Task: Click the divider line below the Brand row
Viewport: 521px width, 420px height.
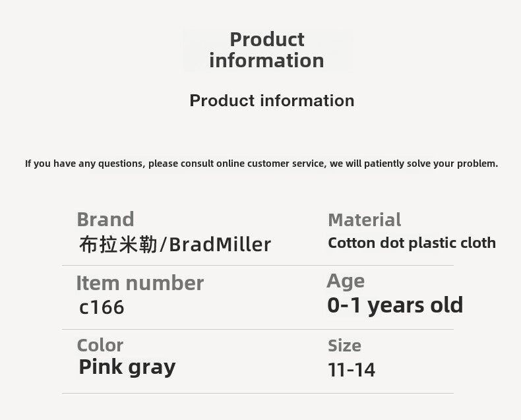Action: click(258, 266)
